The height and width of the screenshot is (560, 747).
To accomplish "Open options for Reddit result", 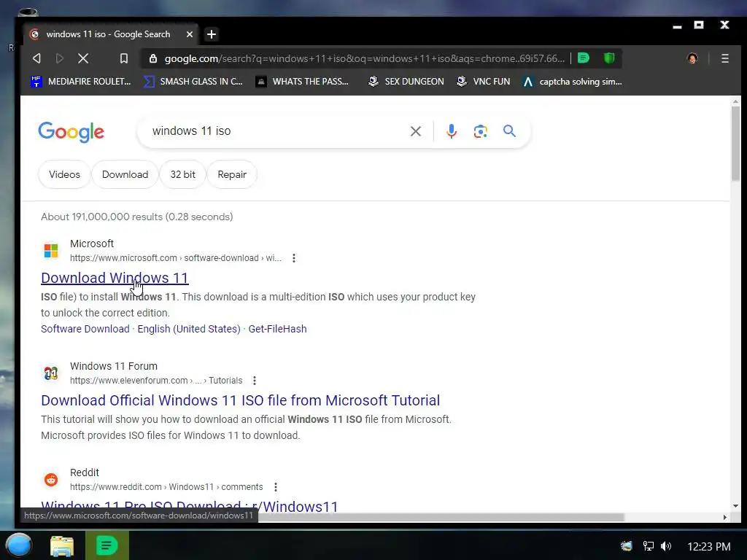I will point(275,487).
